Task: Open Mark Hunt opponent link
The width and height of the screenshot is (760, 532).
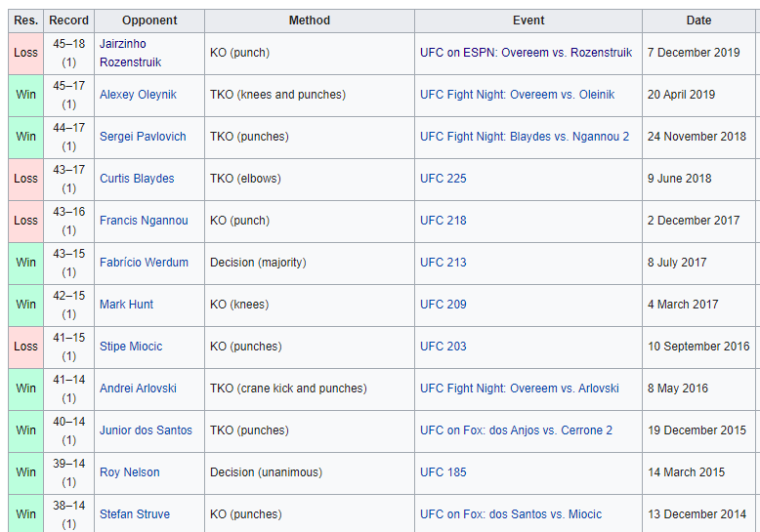Action: tap(127, 305)
